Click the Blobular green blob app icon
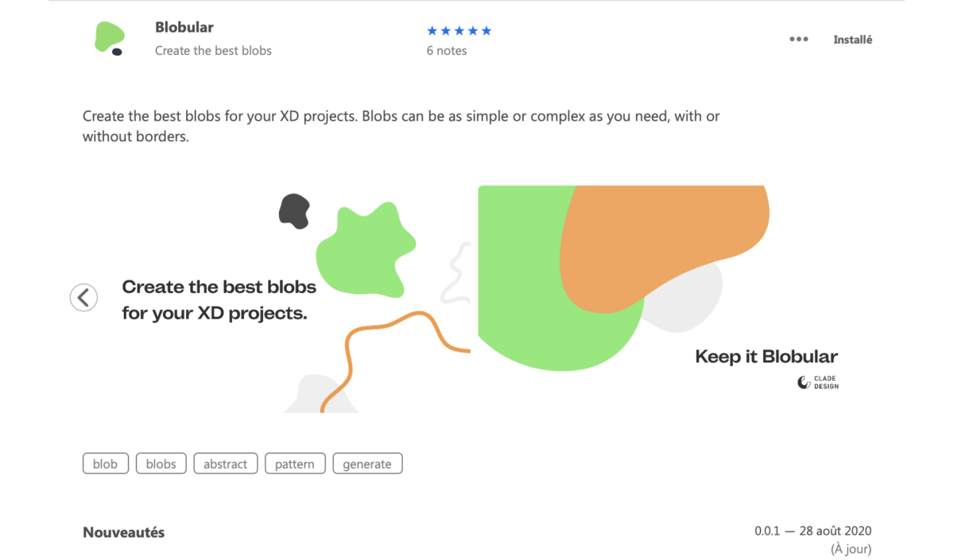 pyautogui.click(x=110, y=39)
